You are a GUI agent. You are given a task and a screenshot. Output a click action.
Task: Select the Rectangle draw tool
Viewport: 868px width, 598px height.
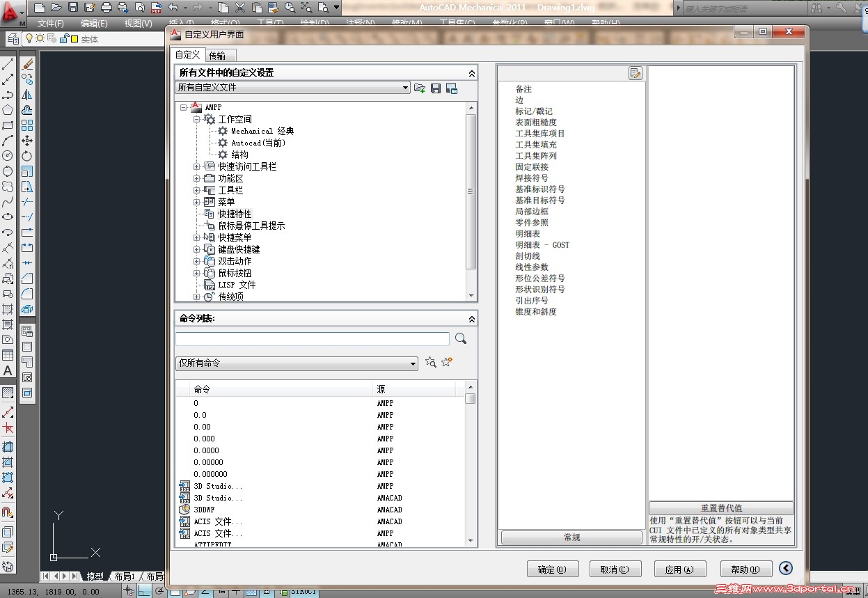[8, 125]
